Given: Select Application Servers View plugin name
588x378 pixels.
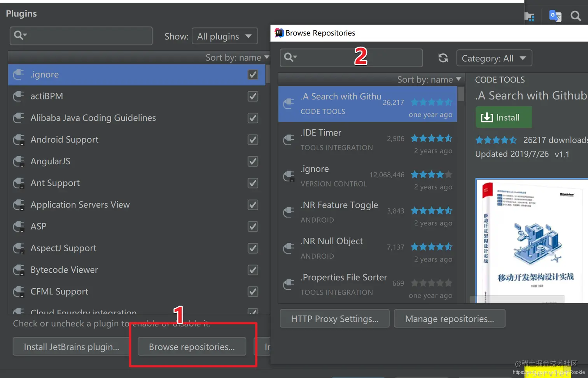Looking at the screenshot, I should pyautogui.click(x=80, y=205).
